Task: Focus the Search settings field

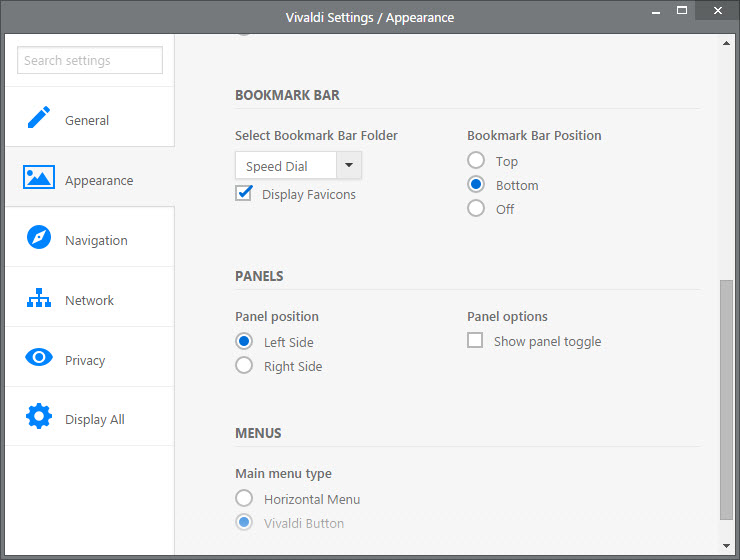Action: (90, 60)
